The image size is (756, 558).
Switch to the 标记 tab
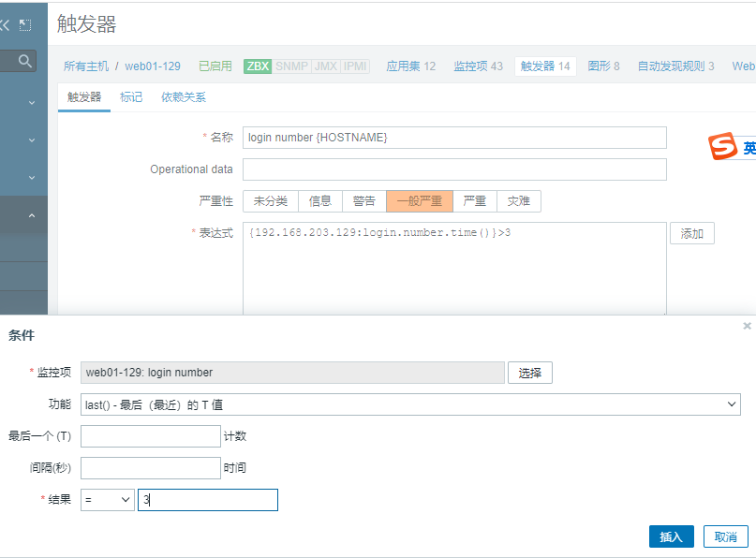(x=131, y=97)
